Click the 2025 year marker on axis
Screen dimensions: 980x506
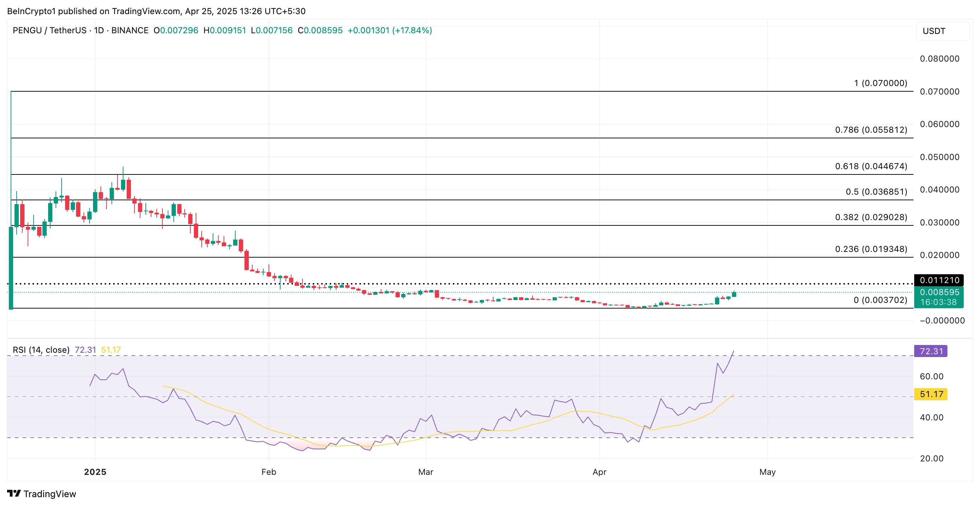[95, 472]
